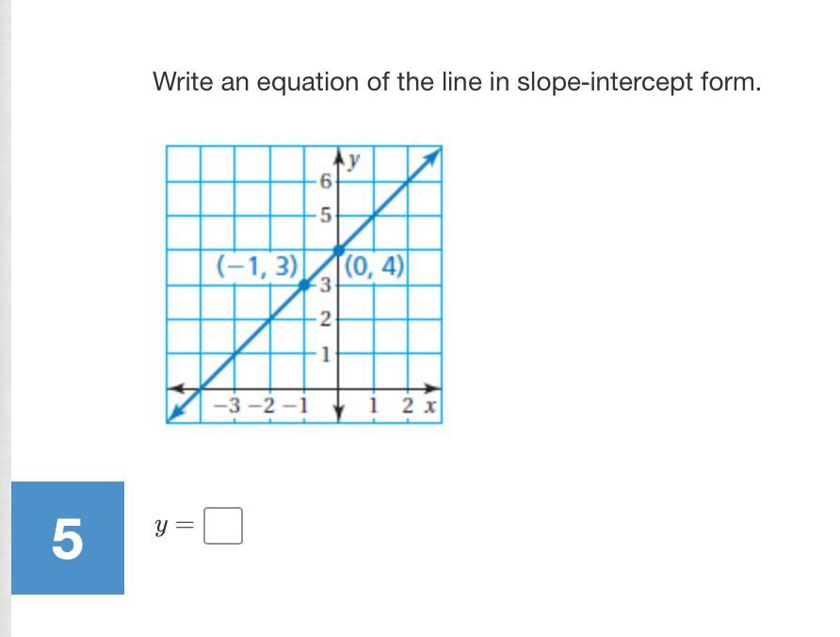This screenshot has height=637, width=840.
Task: Click the y equals answer input box
Action: tap(223, 526)
